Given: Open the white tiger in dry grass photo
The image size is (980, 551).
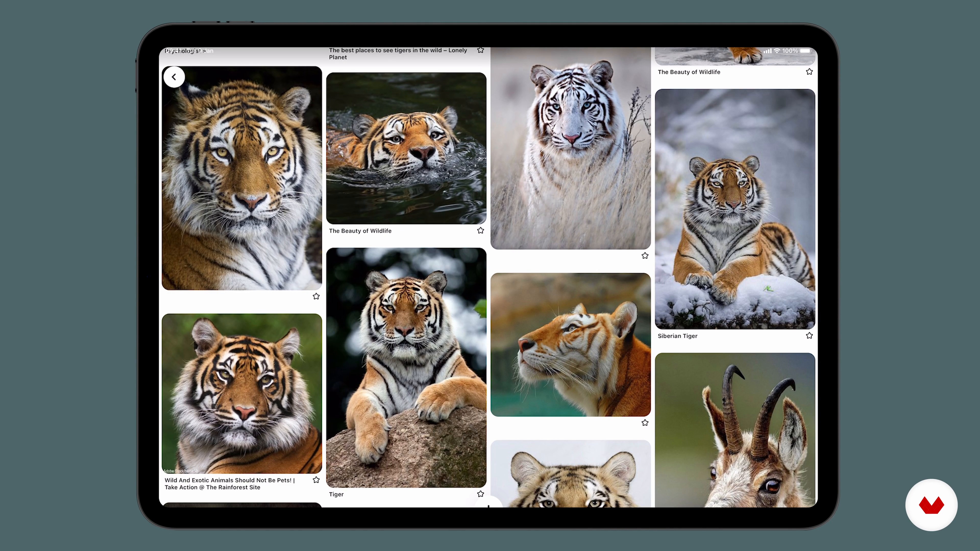Looking at the screenshot, I should click(570, 148).
